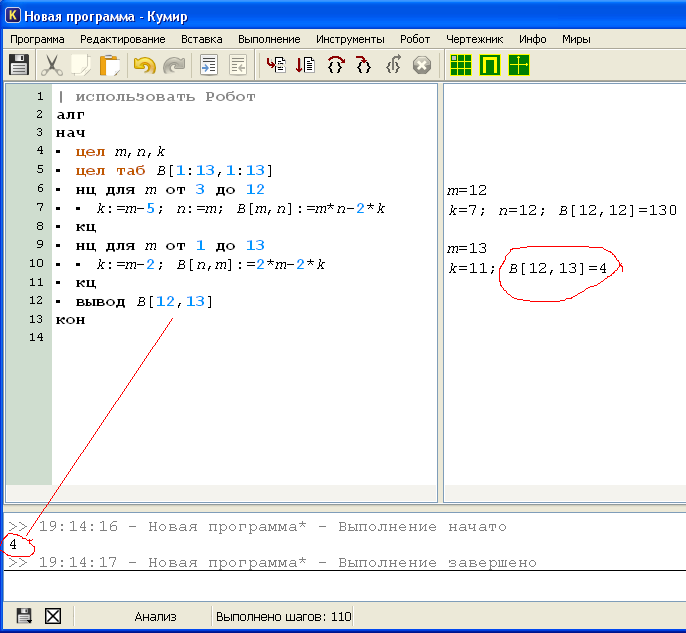This screenshot has width=686, height=633.
Task: Open the Robot field window green grid icon
Action: click(x=461, y=66)
